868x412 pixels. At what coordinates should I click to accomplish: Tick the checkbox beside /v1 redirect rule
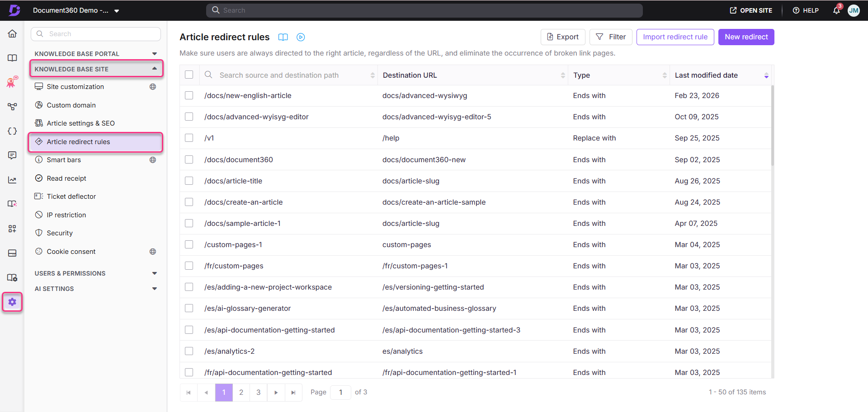click(x=189, y=138)
